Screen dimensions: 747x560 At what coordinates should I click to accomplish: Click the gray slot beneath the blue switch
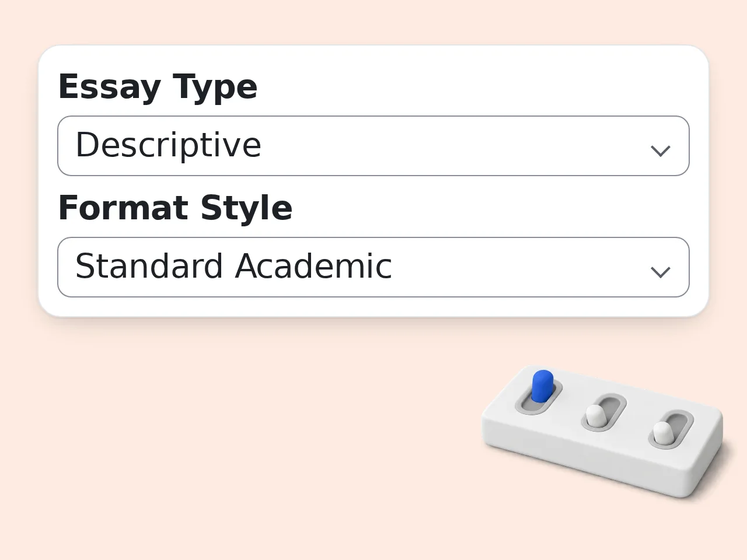[538, 398]
